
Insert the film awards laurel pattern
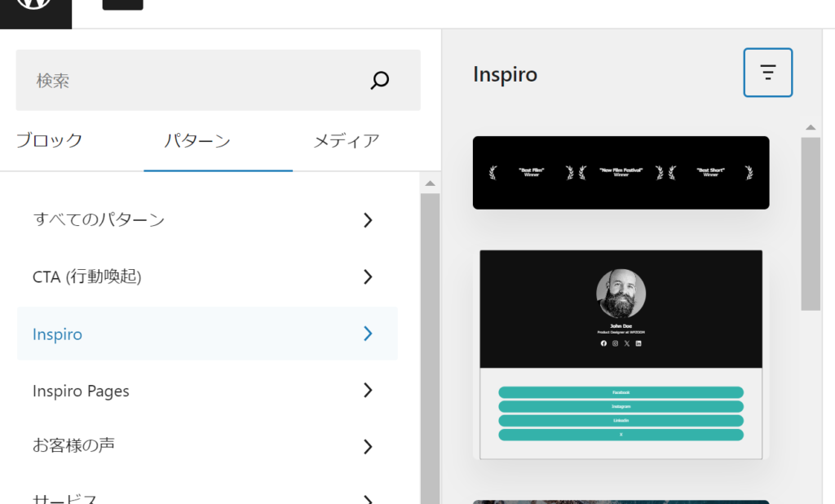(x=621, y=172)
